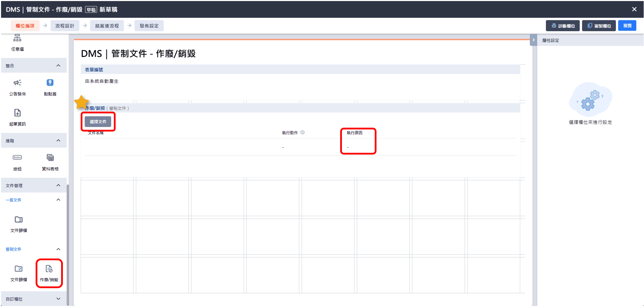Click the 執行動作 column header
Viewport: 644px width, 307px height.
coord(290,133)
